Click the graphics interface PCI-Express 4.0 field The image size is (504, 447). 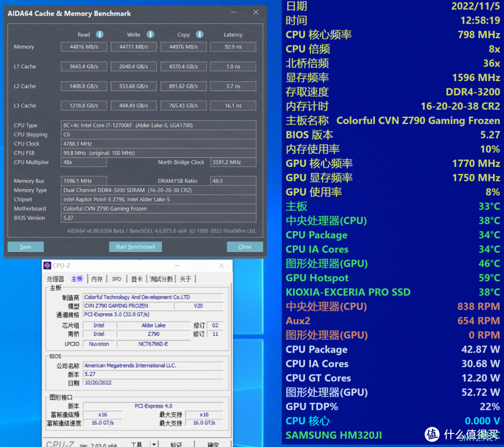point(153,406)
